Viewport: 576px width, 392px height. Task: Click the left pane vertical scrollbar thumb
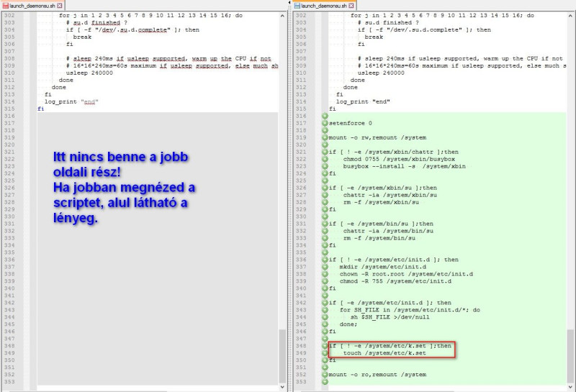[282, 356]
